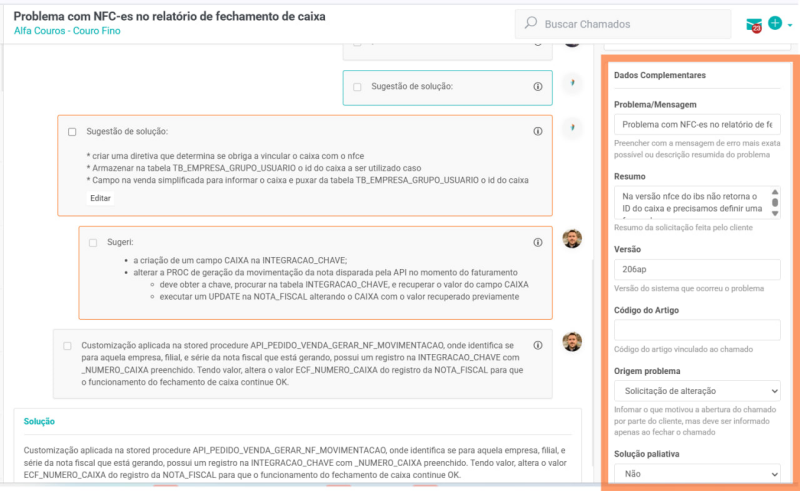Image resolution: width=800 pixels, height=491 pixels.
Task: Click the Resumo textarea scrollbar
Action: click(775, 203)
